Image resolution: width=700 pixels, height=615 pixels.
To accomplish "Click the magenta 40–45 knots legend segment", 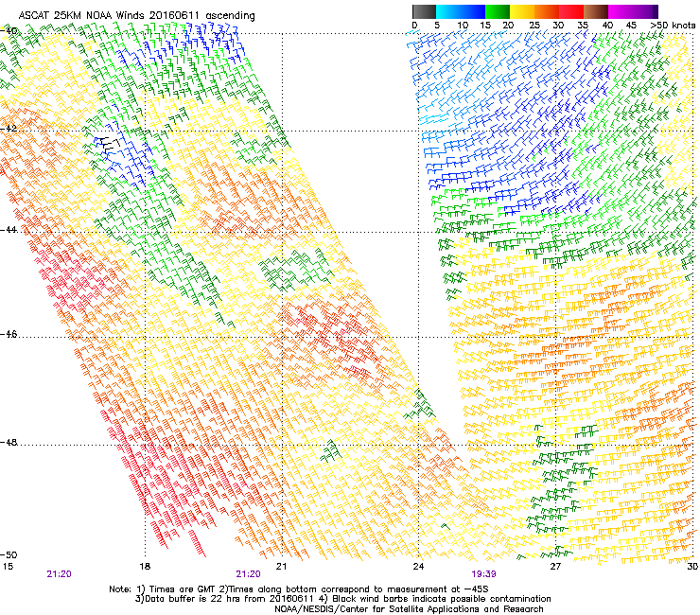I will tap(621, 11).
